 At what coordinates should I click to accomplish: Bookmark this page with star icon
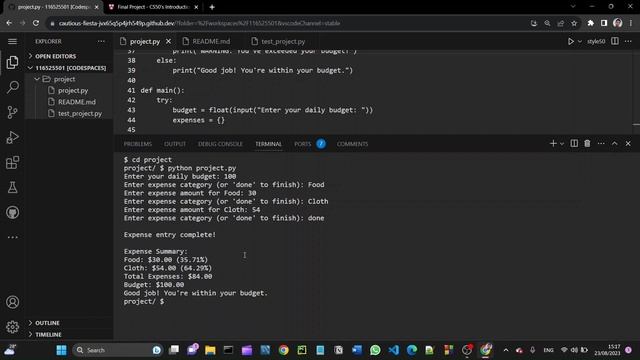tap(574, 23)
